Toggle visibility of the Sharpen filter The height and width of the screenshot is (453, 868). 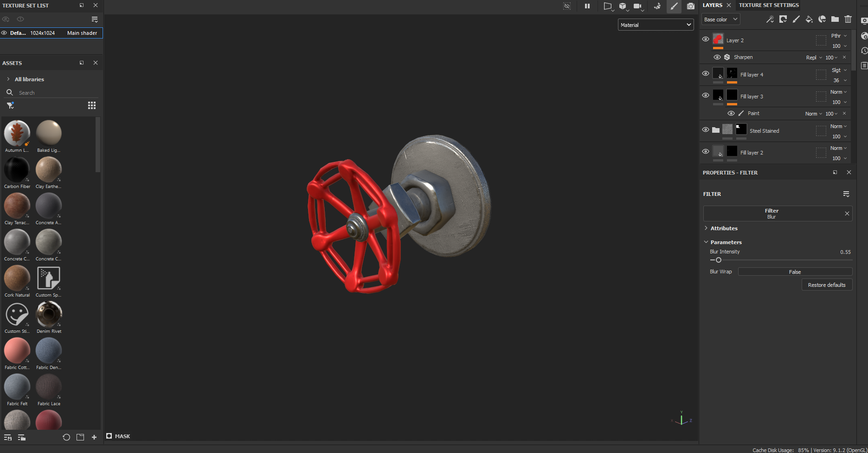717,57
